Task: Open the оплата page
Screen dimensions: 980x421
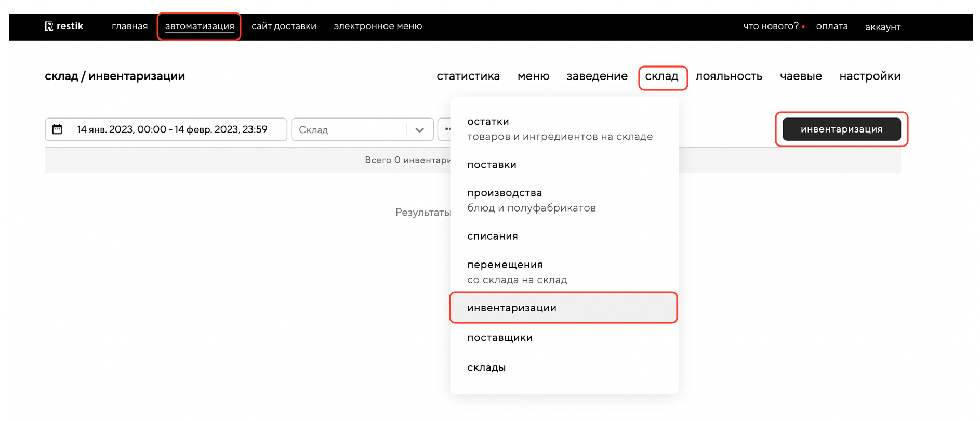Action: [x=831, y=27]
